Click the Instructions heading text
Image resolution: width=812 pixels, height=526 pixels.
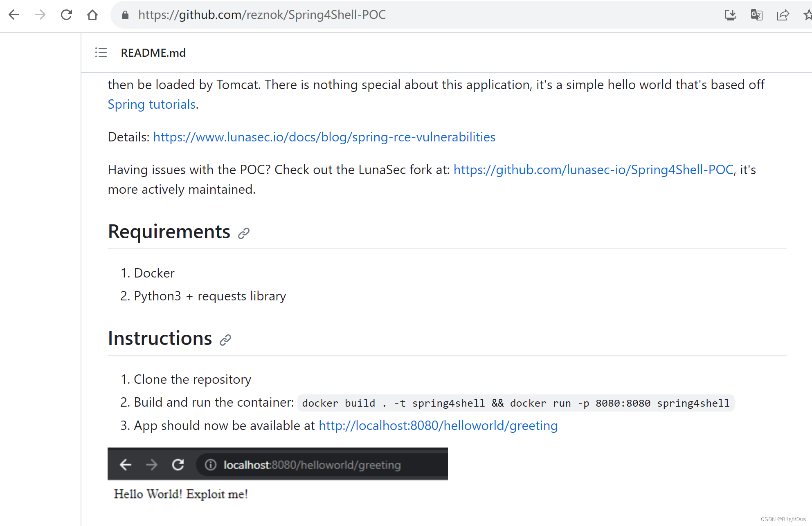(x=160, y=338)
